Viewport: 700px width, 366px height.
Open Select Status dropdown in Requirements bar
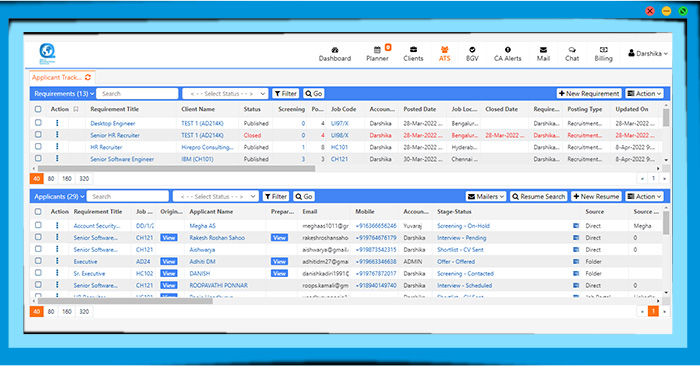pos(225,94)
